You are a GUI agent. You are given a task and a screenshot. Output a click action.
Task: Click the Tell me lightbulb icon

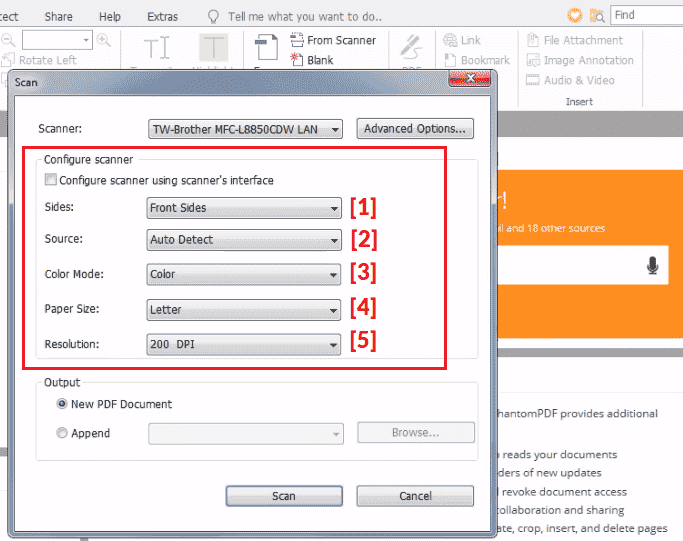213,17
